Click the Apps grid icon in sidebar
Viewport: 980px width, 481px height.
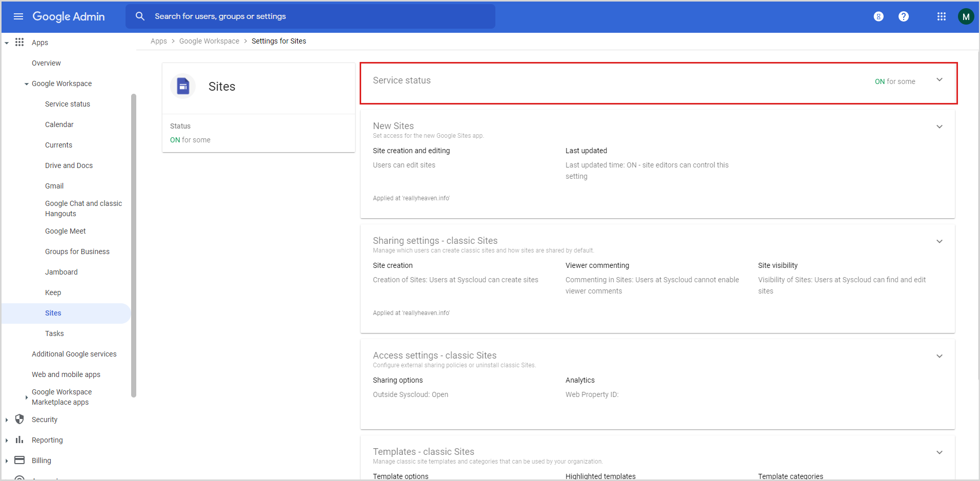click(x=19, y=42)
